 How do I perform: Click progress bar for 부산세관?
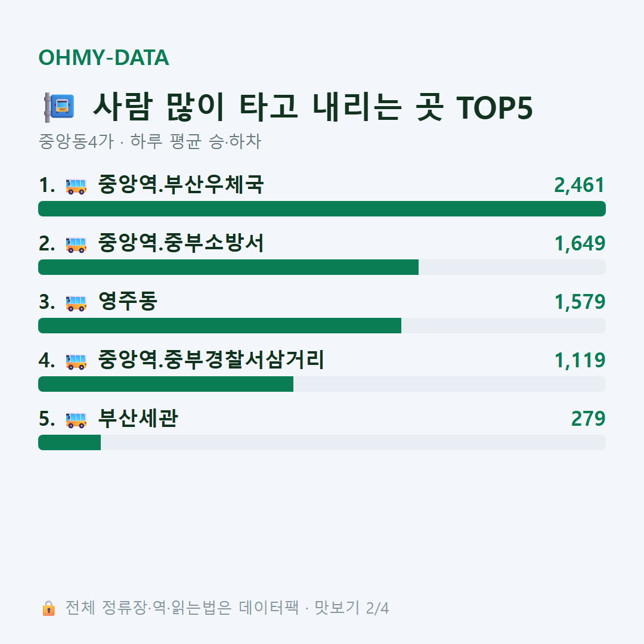[x=322, y=442]
